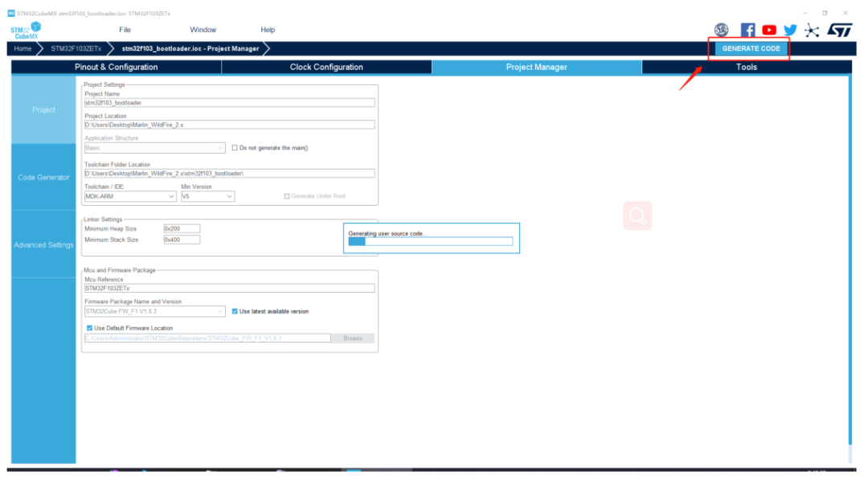Click the magnifier search overlay icon
This screenshot has height=480, width=868.
[x=637, y=216]
